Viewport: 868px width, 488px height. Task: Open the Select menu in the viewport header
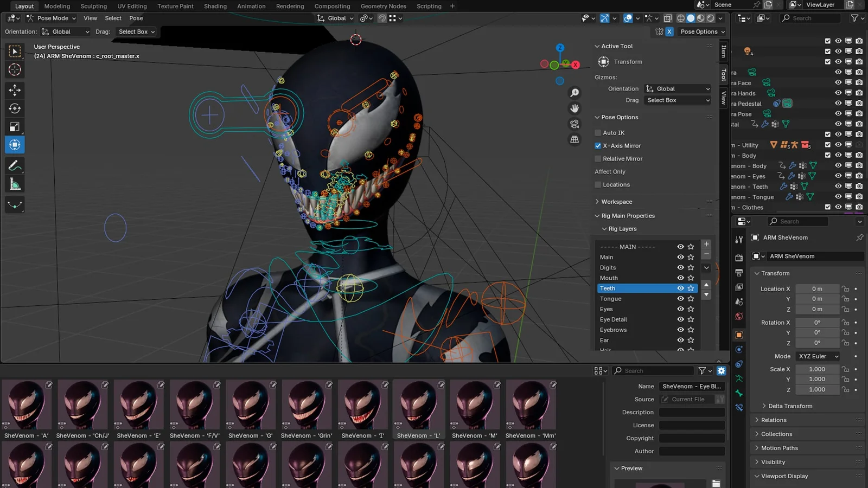pos(113,18)
